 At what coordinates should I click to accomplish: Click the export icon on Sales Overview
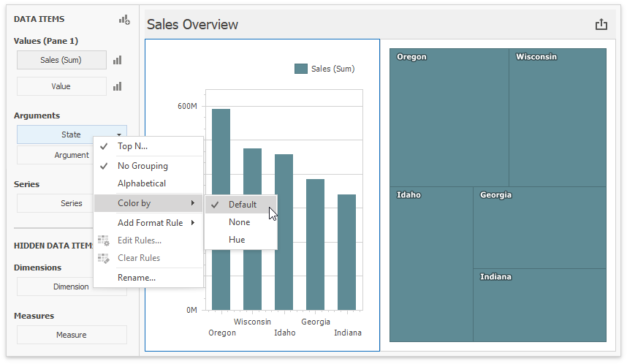pos(601,25)
